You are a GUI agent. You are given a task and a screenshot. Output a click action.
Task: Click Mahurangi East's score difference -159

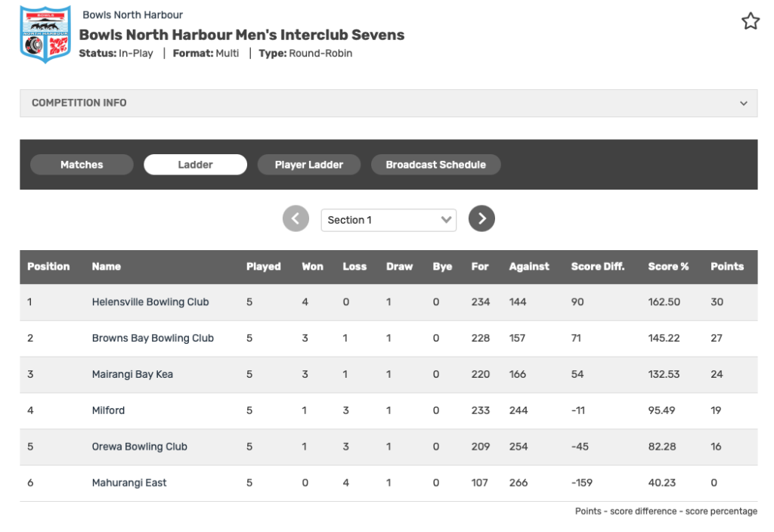[x=582, y=483]
